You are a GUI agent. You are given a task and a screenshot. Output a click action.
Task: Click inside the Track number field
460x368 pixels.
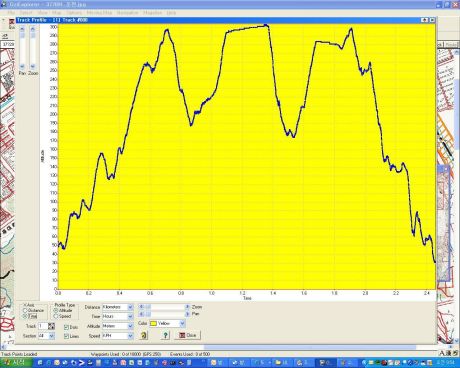coord(43,326)
